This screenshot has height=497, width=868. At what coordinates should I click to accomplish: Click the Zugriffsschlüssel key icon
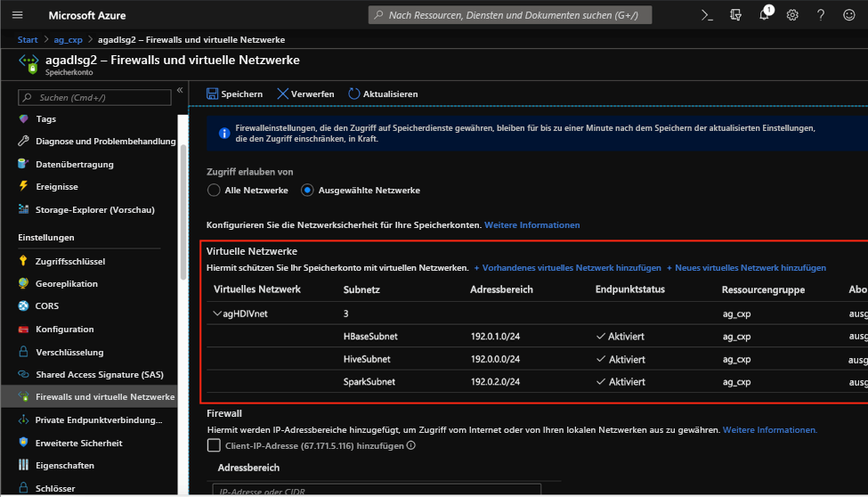23,261
